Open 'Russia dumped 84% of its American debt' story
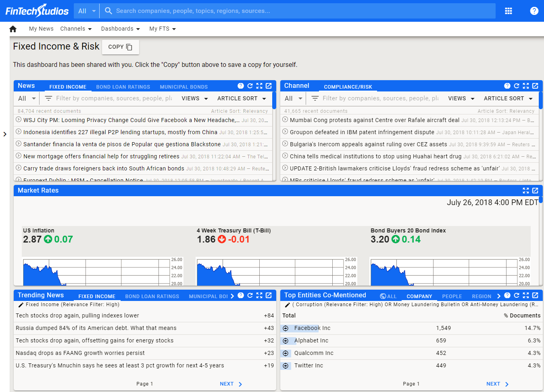Viewport: 544px width, 392px height. [x=96, y=328]
